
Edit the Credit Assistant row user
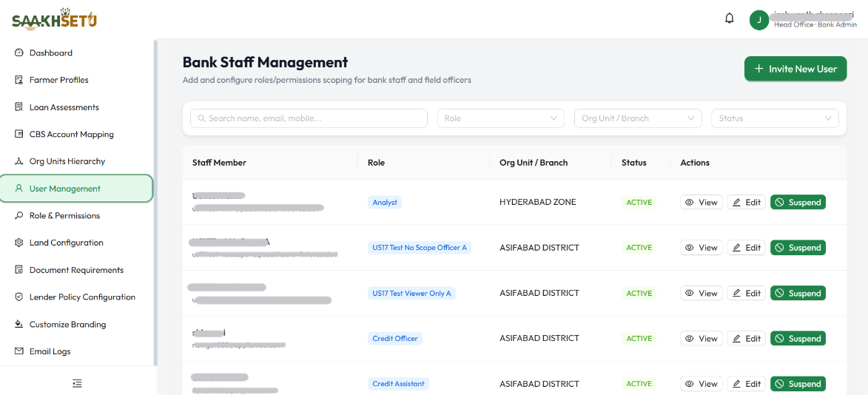pos(746,383)
